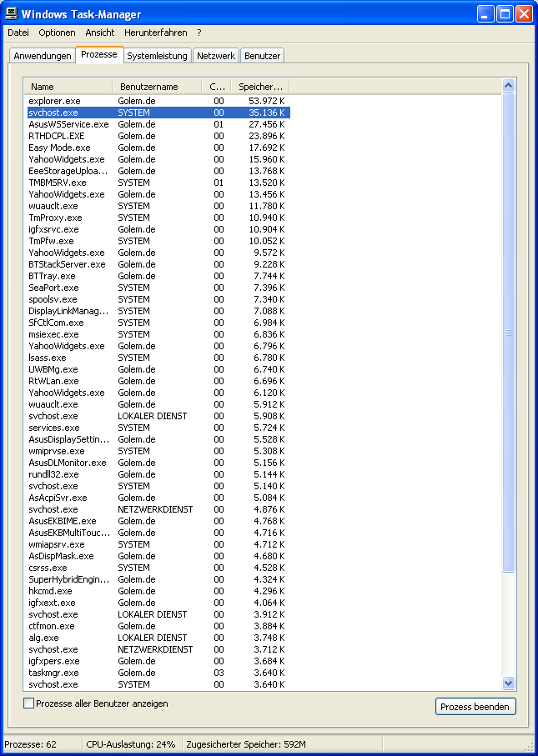
Task: Select the TMBMSRV.exe process
Action: click(x=158, y=183)
